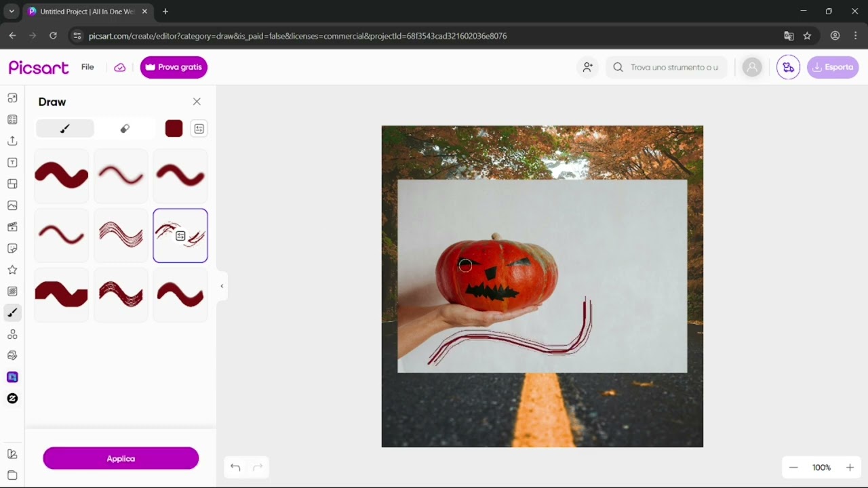Open the dark red brush color swatch
This screenshot has height=488, width=868.
click(x=174, y=129)
